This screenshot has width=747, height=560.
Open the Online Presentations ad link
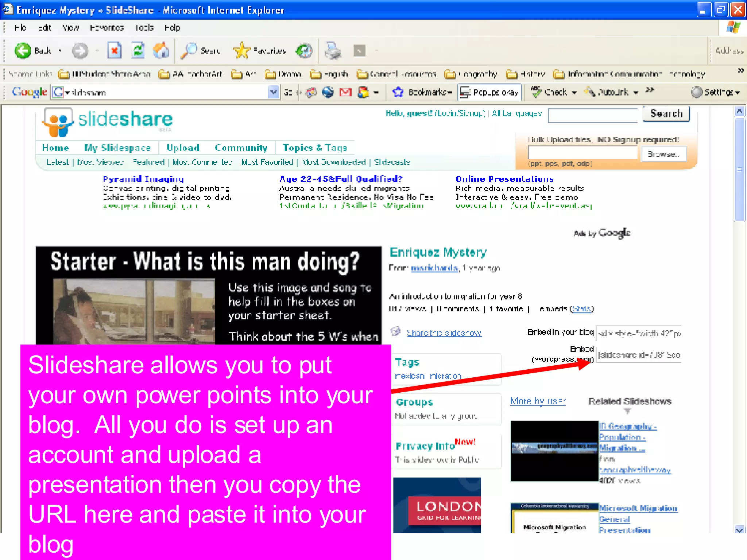504,179
